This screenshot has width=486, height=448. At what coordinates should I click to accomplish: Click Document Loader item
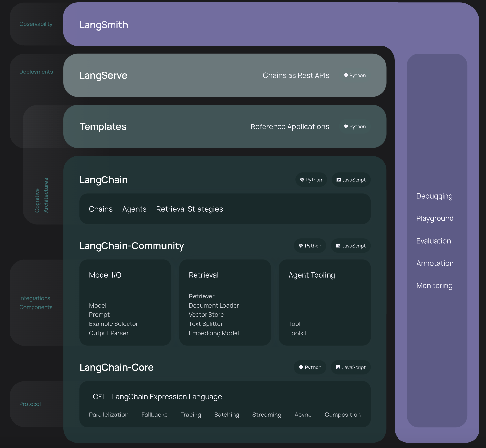214,306
